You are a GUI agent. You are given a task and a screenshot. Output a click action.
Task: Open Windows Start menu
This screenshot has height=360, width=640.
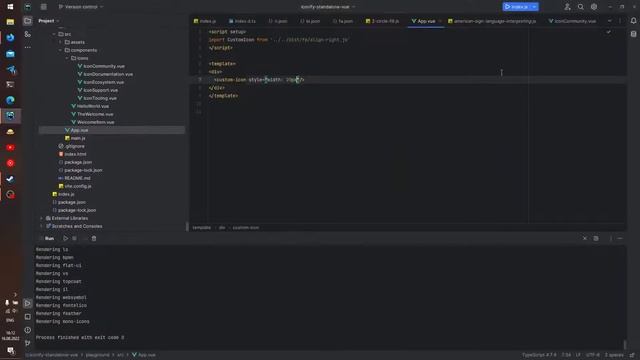(10, 7)
